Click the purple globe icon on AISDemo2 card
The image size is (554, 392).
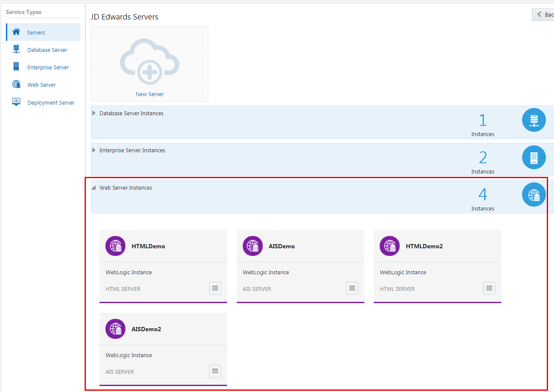(115, 329)
